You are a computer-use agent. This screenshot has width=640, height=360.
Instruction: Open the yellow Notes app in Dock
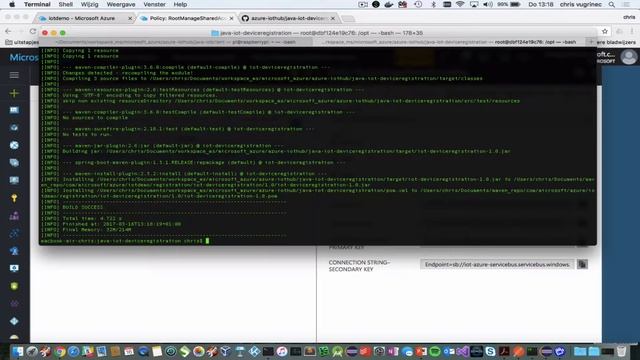(157, 352)
